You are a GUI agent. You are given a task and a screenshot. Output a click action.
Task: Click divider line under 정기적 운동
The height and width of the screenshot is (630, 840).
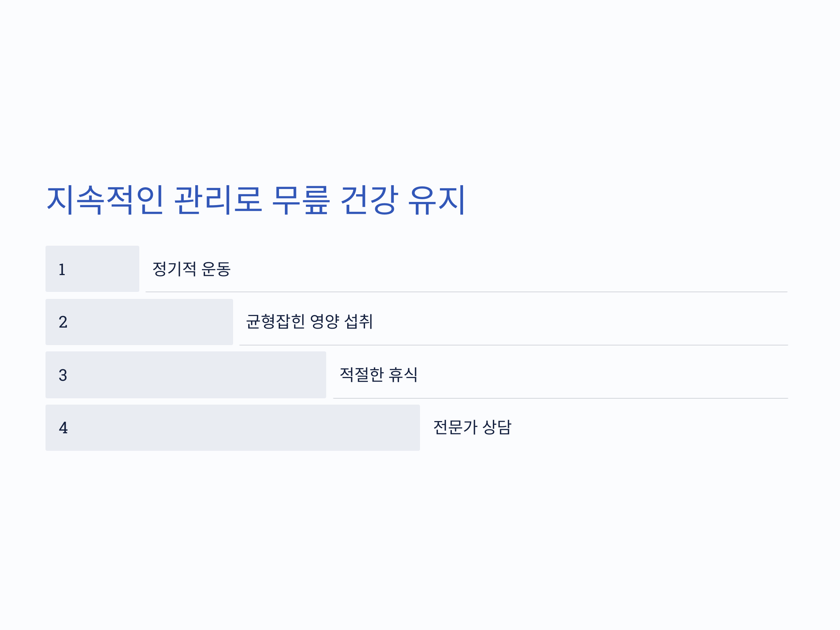tap(466, 292)
